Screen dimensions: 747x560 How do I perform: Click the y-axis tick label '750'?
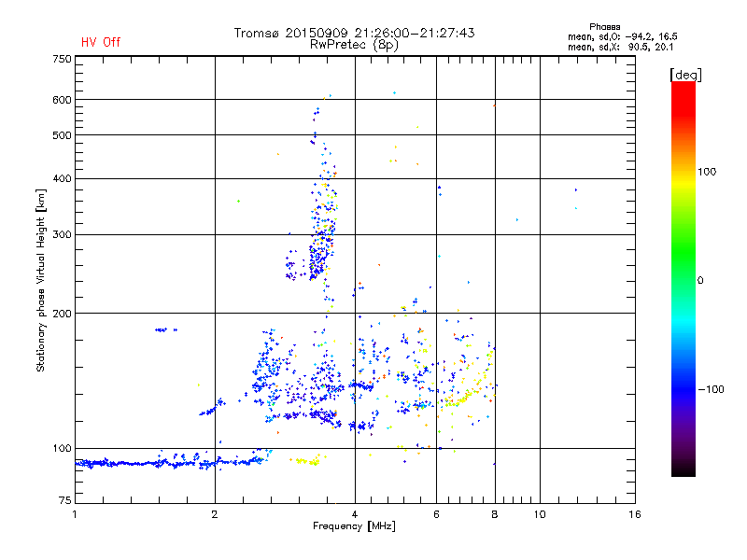62,59
